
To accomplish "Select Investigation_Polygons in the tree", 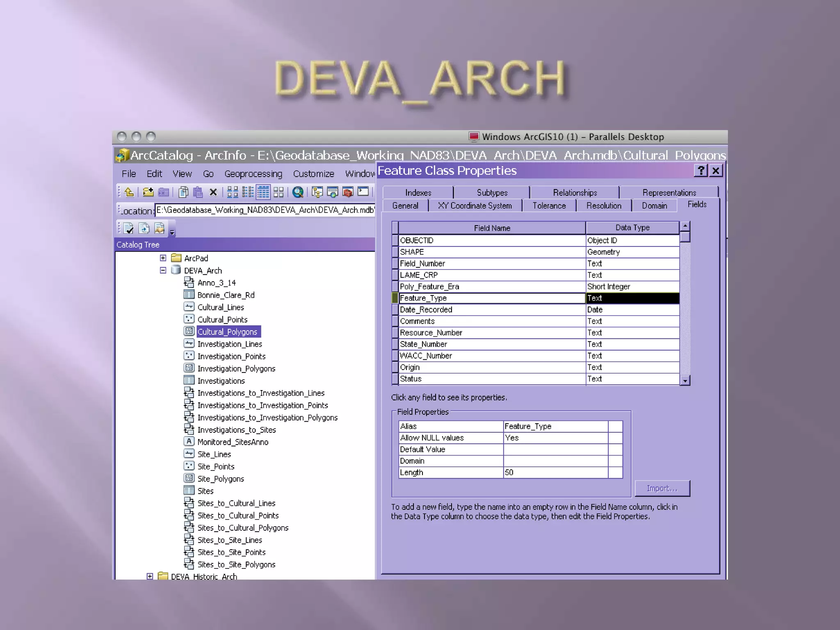I will point(236,368).
